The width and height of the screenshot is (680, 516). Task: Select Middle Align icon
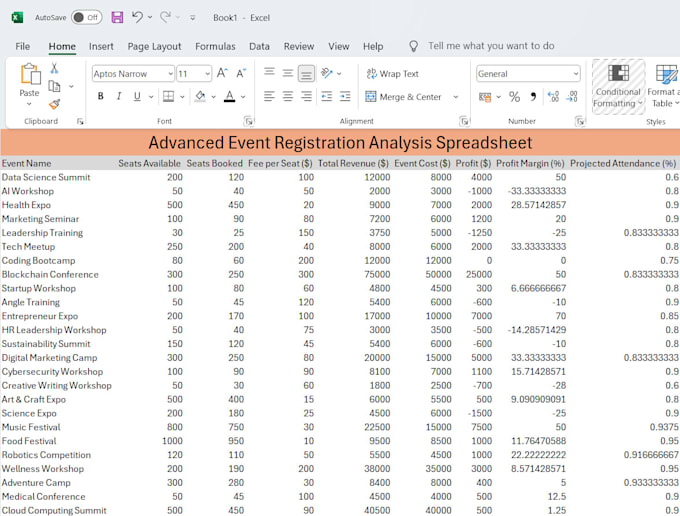tap(288, 73)
